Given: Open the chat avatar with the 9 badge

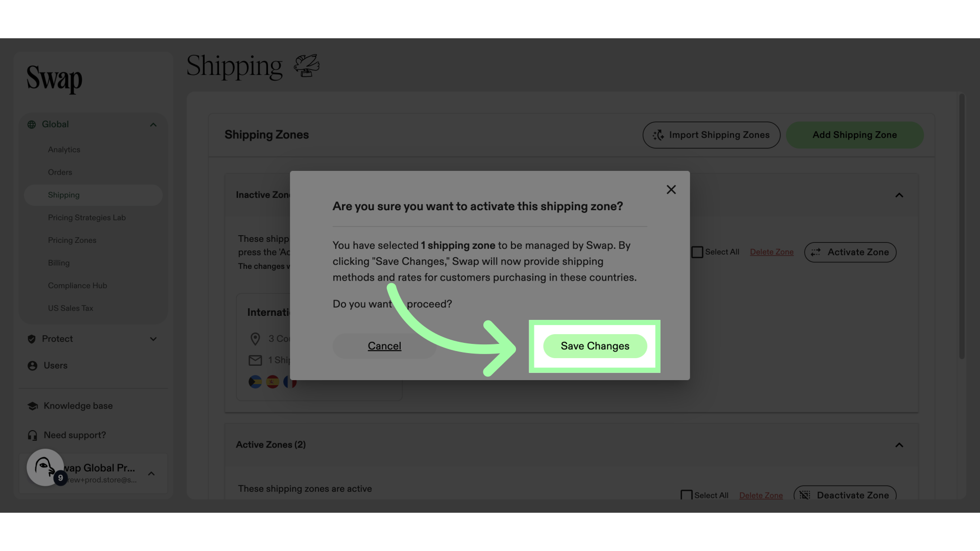Looking at the screenshot, I should pos(45,467).
